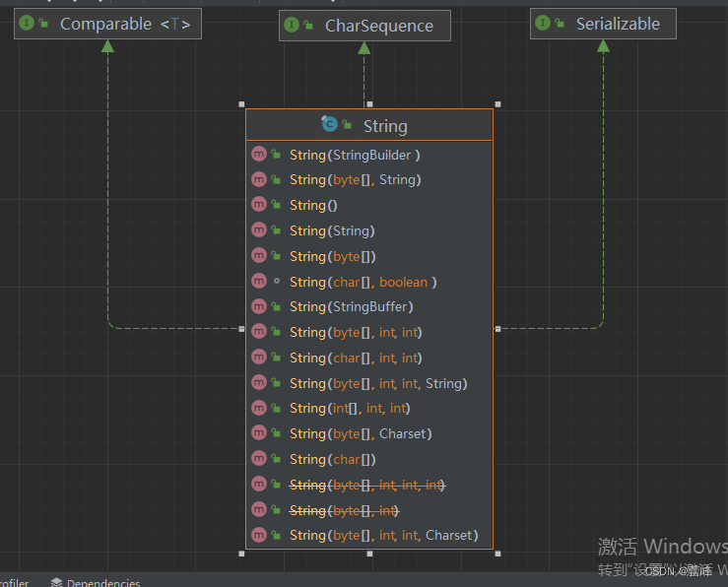728x587 pixels.
Task: Click public lock icon of String(String) row
Action: click(x=276, y=229)
